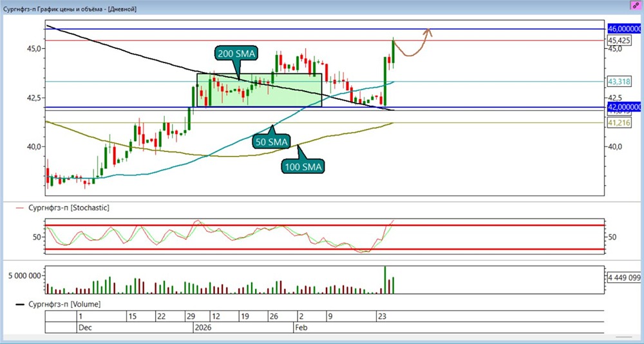Viewport: 644px width, 344px height.
Task: Click the 41,216 moving average value label
Action: tap(619, 122)
